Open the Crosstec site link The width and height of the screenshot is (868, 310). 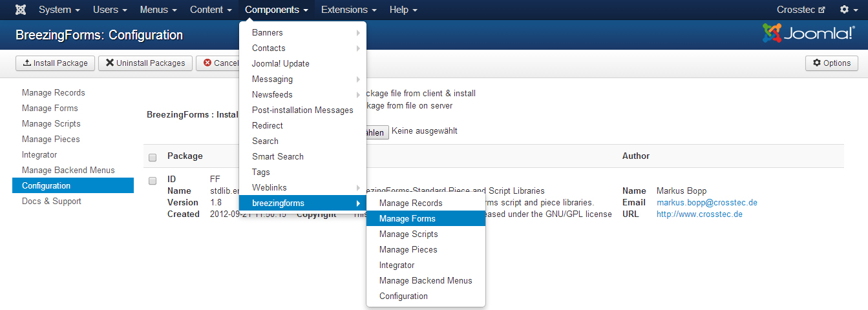tap(801, 10)
